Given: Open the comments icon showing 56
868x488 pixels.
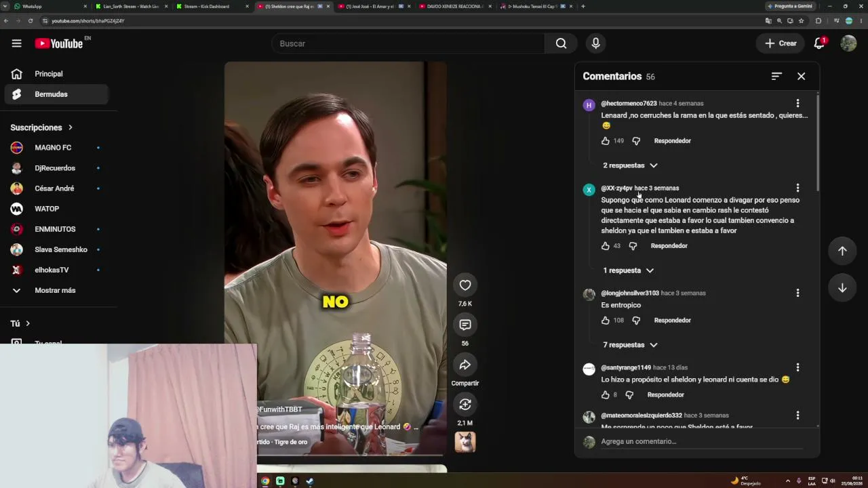Looking at the screenshot, I should click(465, 325).
